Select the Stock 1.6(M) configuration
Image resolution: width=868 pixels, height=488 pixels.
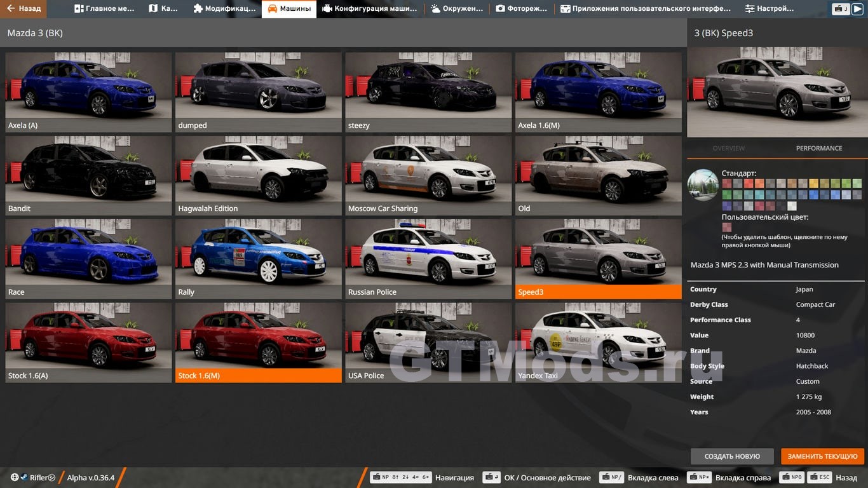click(x=259, y=342)
